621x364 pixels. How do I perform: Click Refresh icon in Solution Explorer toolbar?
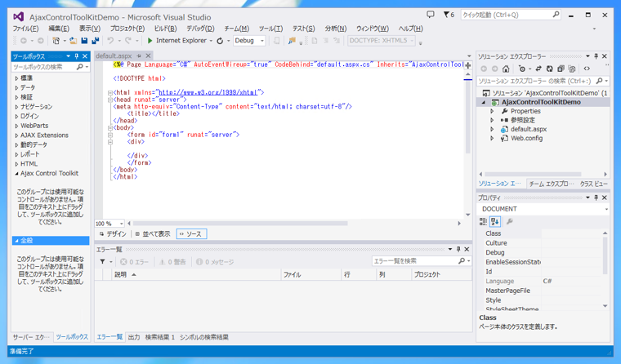point(549,69)
